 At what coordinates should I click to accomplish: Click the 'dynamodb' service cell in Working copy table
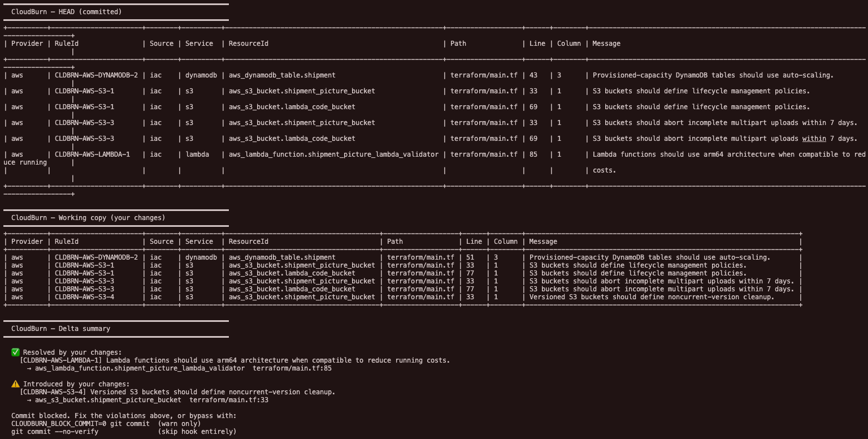[x=201, y=257]
